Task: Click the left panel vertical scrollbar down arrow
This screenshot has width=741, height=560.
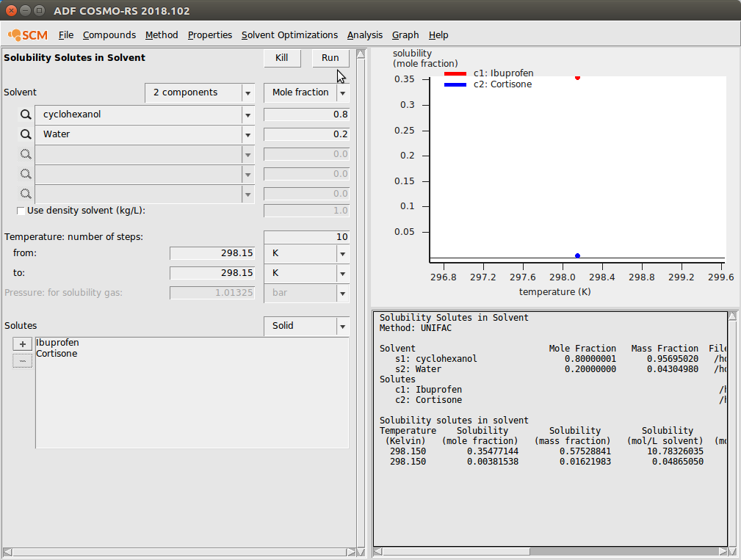Action: 361,552
